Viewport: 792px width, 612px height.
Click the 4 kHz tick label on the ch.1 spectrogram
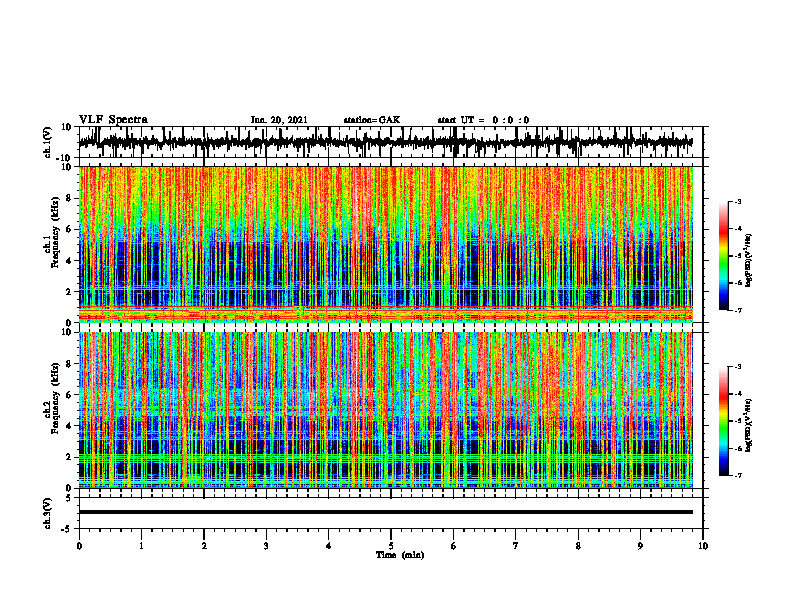pyautogui.click(x=69, y=261)
